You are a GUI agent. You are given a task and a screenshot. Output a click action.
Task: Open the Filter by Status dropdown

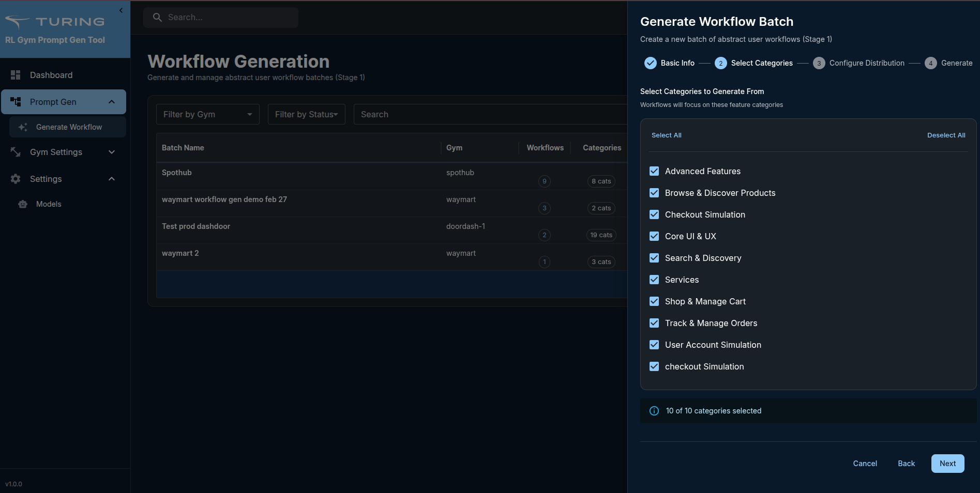pos(306,114)
